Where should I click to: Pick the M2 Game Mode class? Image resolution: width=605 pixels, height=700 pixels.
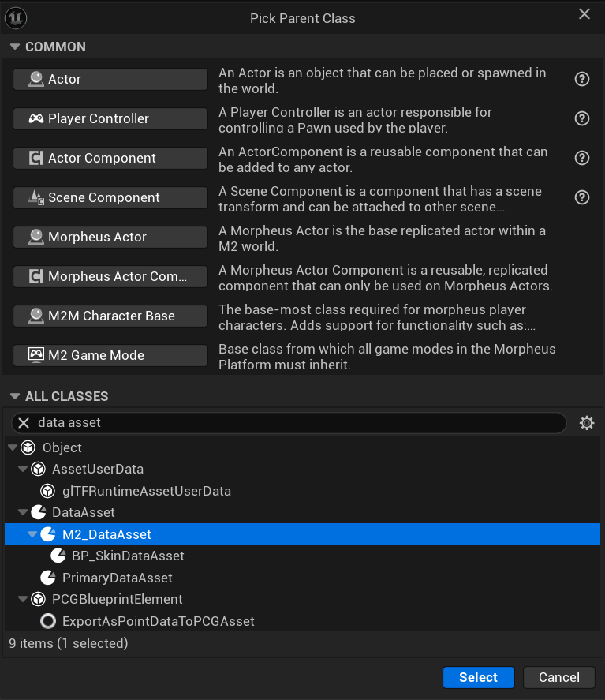point(110,355)
